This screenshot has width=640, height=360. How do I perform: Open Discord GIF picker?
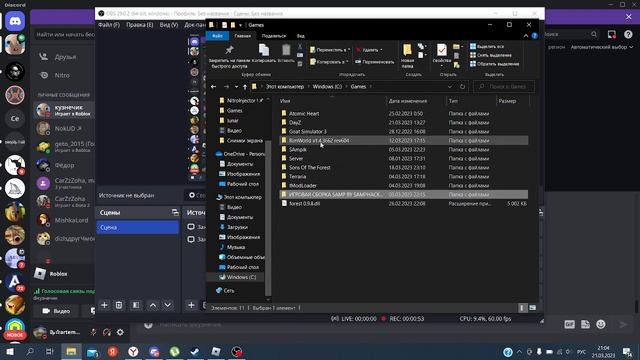pos(569,324)
